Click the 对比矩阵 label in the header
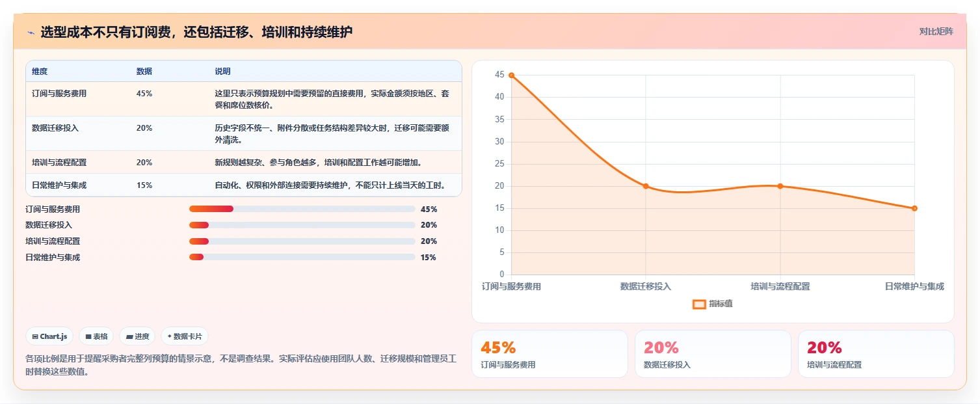This screenshot has height=404, width=980. click(936, 31)
